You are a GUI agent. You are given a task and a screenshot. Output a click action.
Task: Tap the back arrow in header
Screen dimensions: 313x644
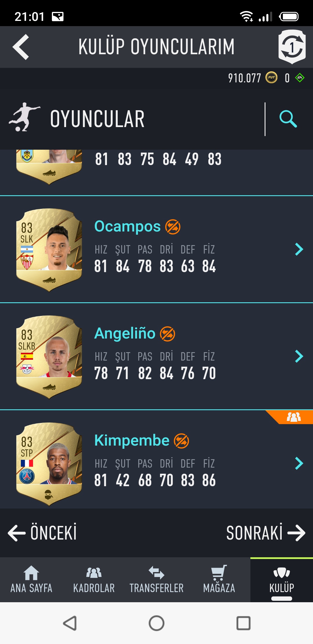click(21, 47)
